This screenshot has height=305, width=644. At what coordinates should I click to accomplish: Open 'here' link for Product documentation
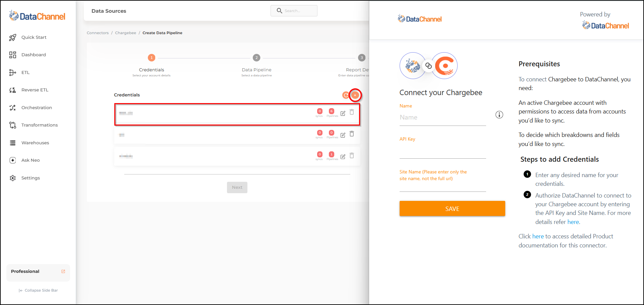pos(538,236)
